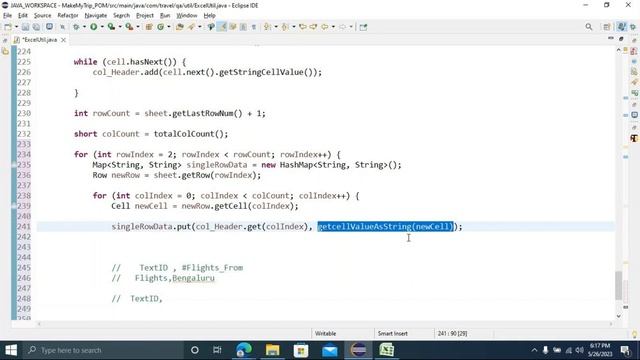Open the Previous Annotation dropdown arrow
The height and width of the screenshot is (360, 640).
293,27
